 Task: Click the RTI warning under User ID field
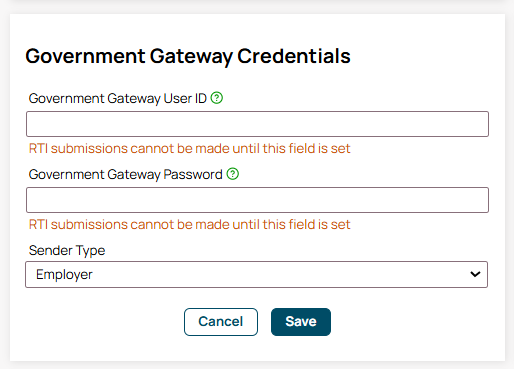click(189, 148)
